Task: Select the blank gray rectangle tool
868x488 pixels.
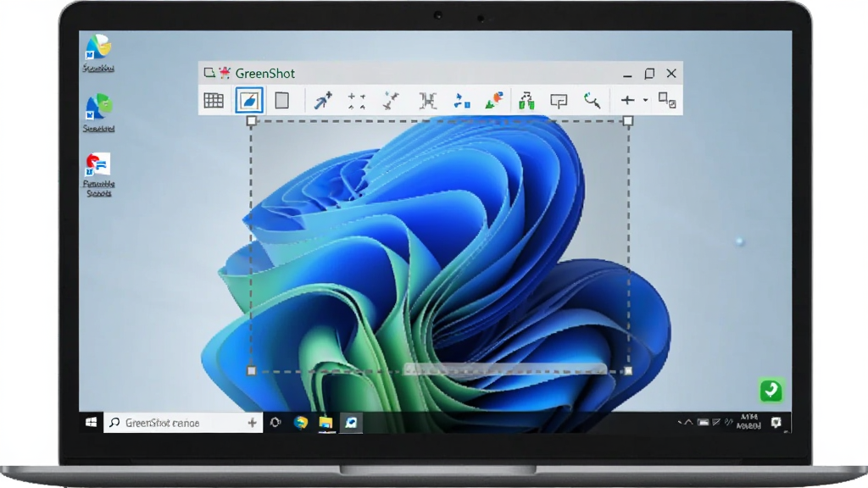Action: 281,100
